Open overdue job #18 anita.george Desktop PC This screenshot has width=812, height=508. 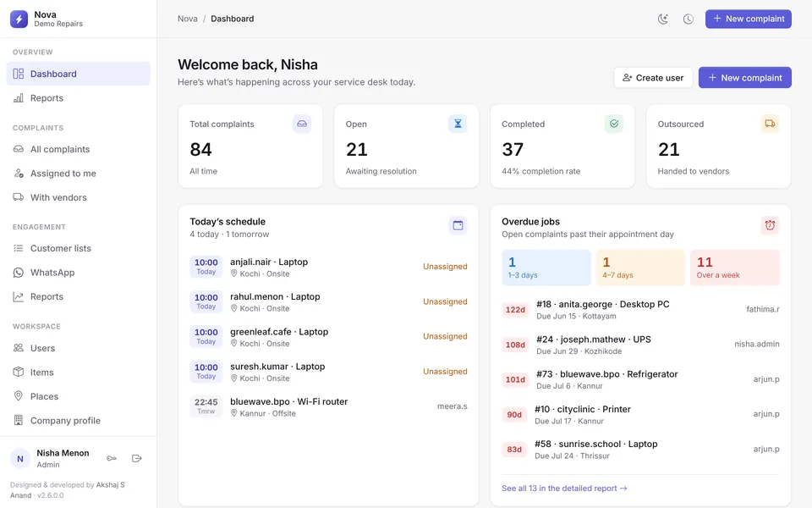[x=640, y=310]
